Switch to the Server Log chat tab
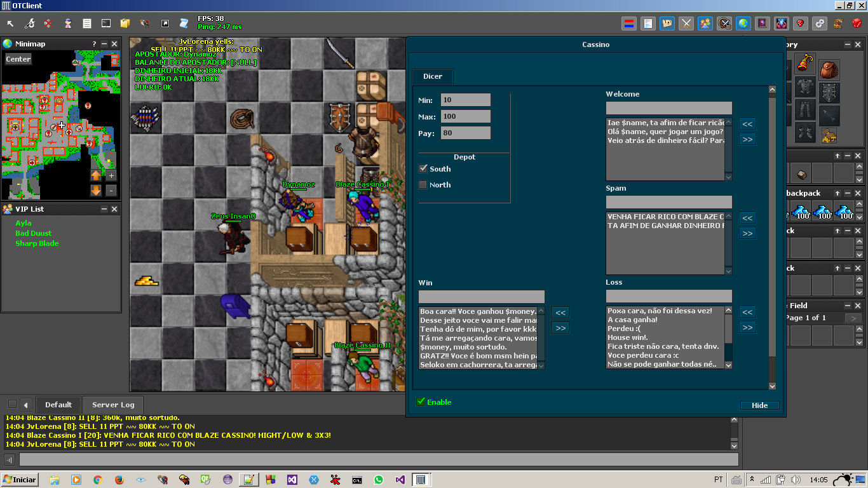The image size is (868, 488). (x=113, y=405)
